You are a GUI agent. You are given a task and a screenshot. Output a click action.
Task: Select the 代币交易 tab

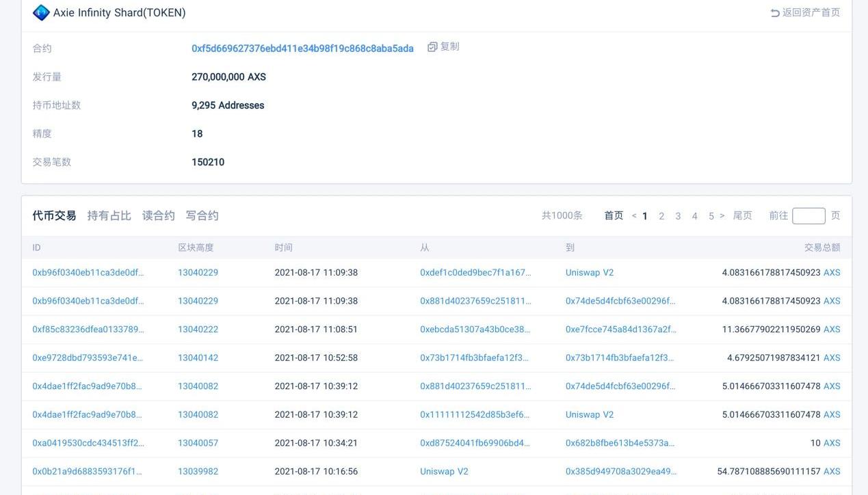[54, 215]
